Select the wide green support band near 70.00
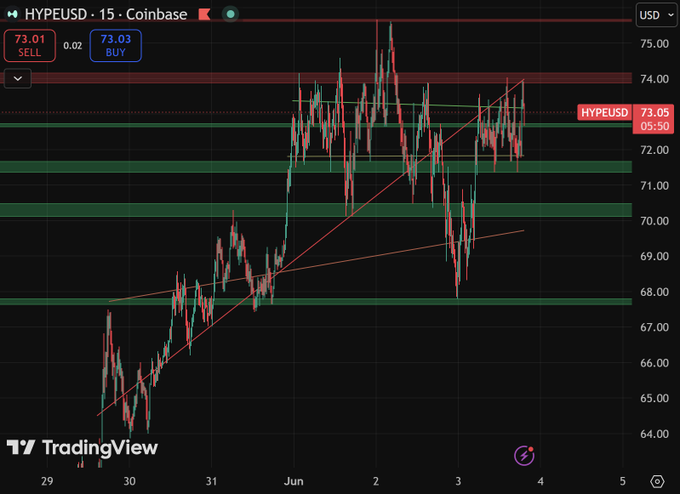The height and width of the screenshot is (494, 680). [316, 210]
